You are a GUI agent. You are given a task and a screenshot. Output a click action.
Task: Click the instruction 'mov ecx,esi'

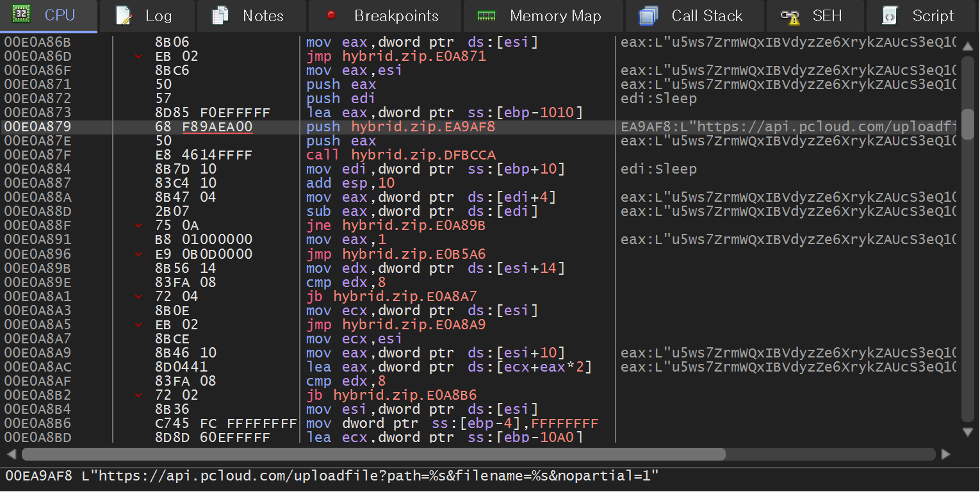tap(354, 338)
